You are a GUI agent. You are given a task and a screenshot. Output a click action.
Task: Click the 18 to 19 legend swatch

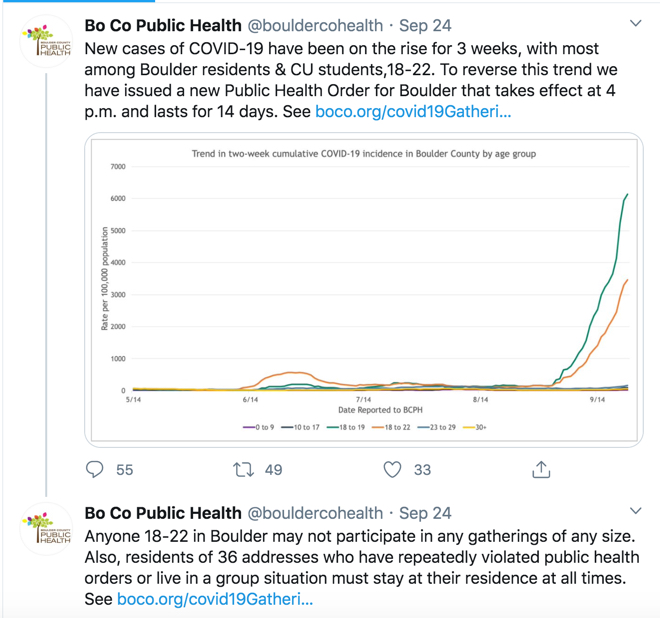333,427
